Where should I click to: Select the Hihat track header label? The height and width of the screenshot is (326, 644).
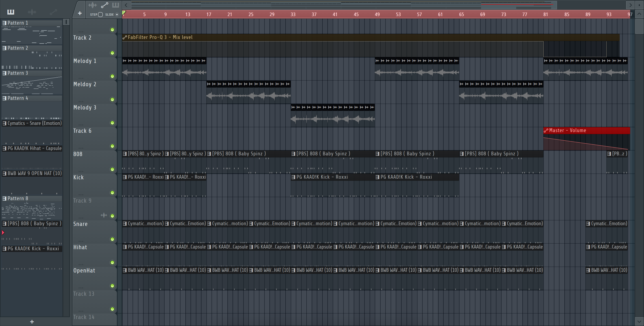click(80, 247)
